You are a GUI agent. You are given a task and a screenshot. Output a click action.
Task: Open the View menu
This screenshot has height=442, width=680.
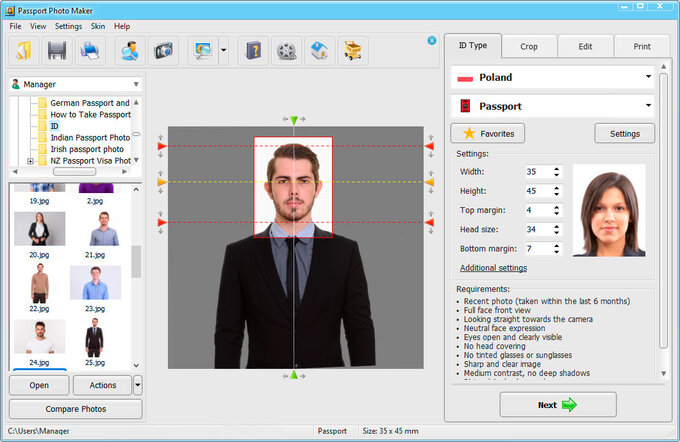click(38, 26)
